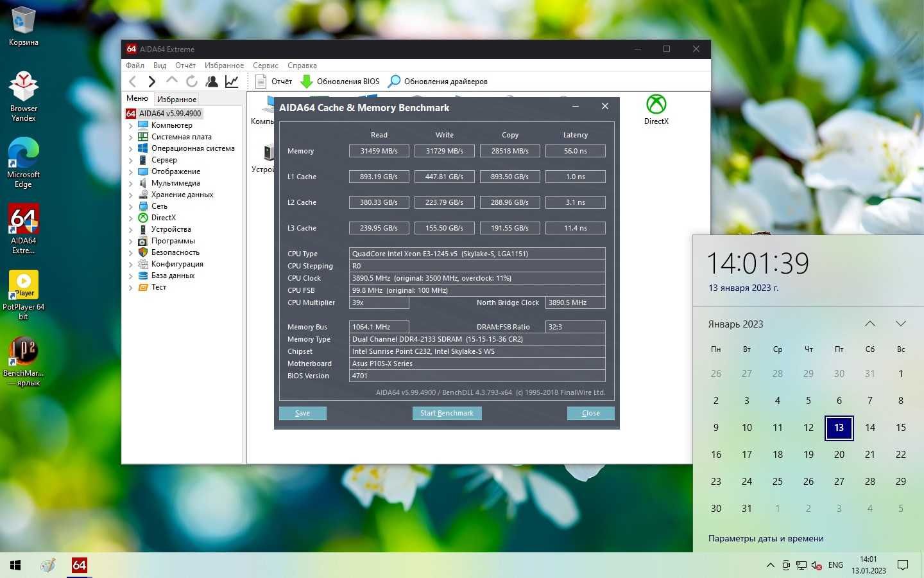
Task: Open the Вид menu
Action: (160, 66)
